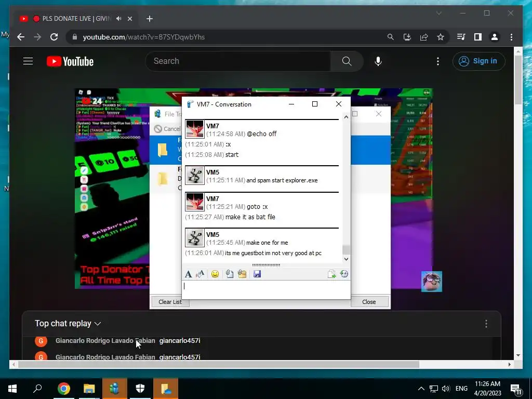532x399 pixels.
Task: Open volume control in system tray
Action: tap(446, 389)
